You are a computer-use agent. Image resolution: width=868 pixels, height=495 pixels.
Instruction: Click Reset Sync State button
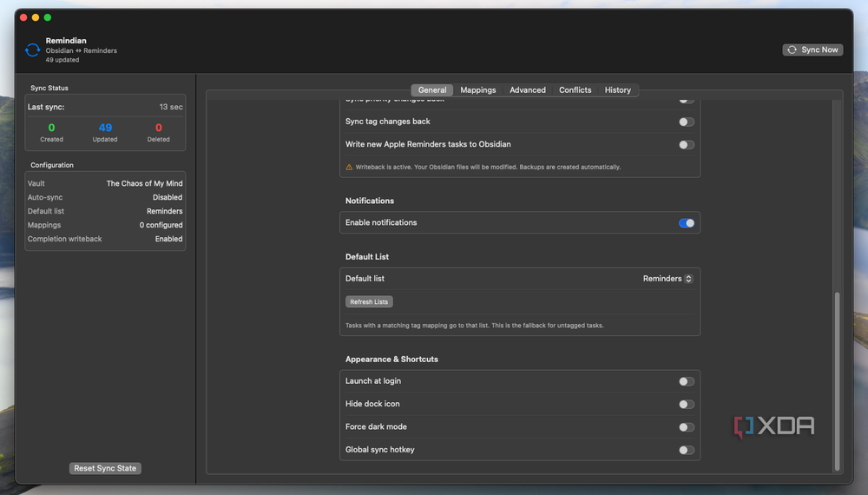105,468
